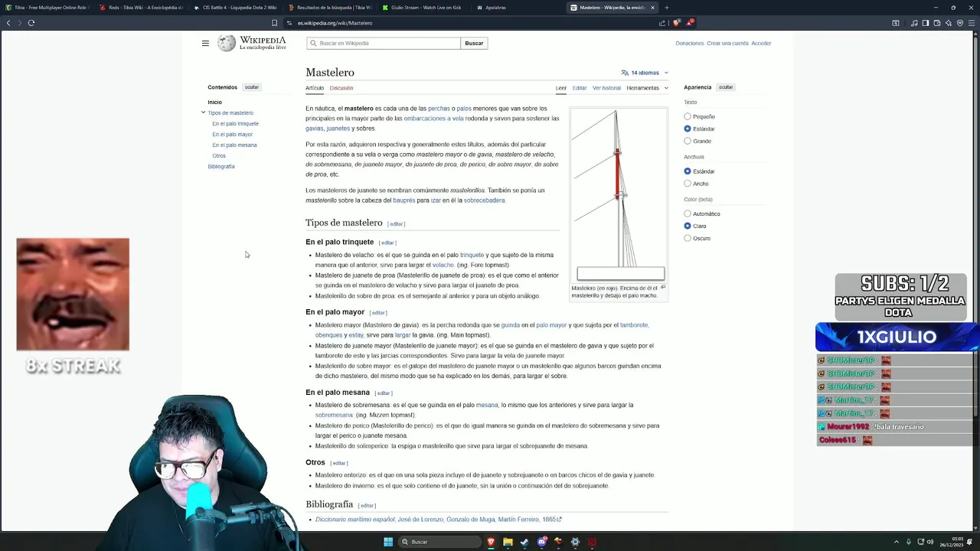The height and width of the screenshot is (551, 980).
Task: Select the Estándar text size radio
Action: (x=688, y=129)
